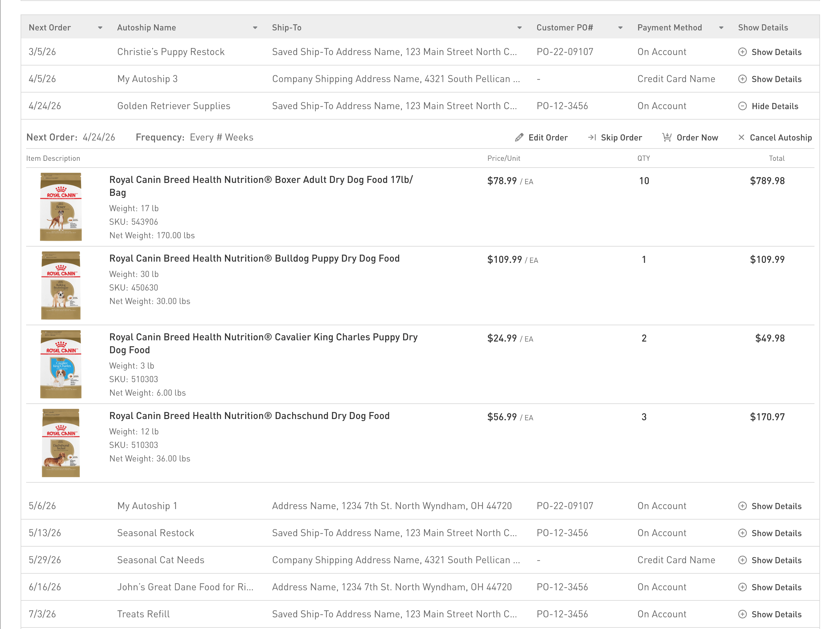Click plus icon for Treats Refill row
This screenshot has width=840, height=629.
(743, 614)
